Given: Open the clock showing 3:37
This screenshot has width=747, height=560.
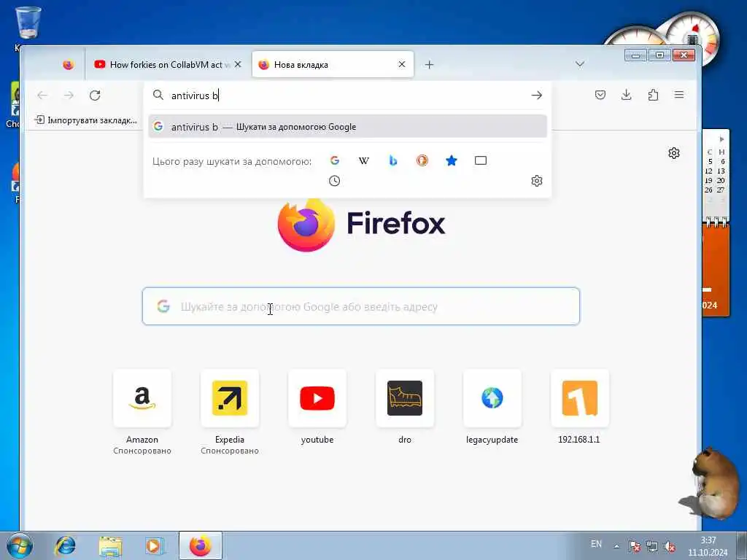Looking at the screenshot, I should [x=708, y=546].
